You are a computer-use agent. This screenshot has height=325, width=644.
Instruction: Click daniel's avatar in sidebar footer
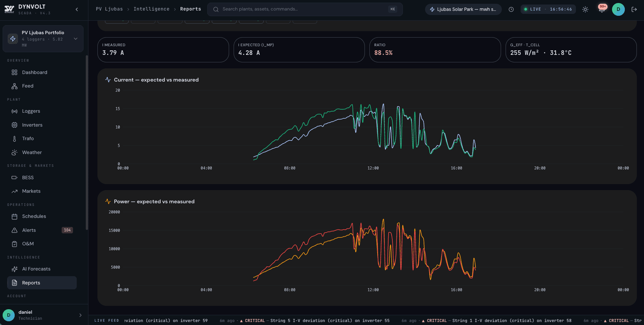[x=9, y=315]
